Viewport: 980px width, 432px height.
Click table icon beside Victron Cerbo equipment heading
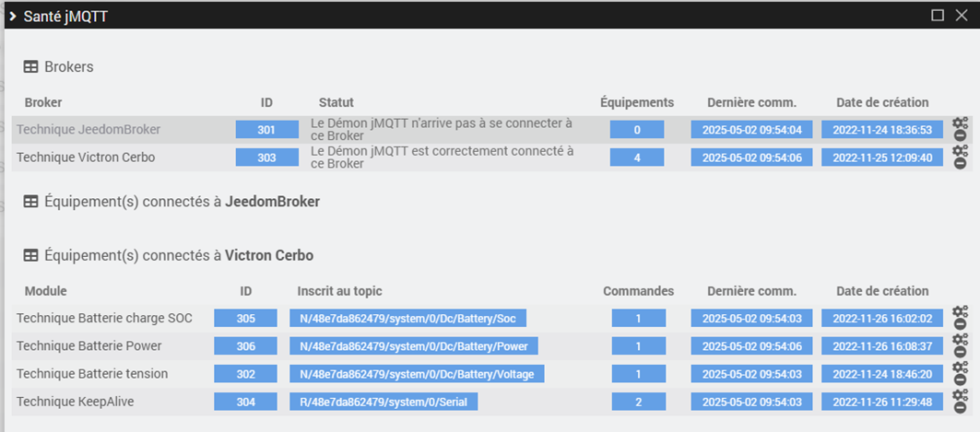point(30,255)
